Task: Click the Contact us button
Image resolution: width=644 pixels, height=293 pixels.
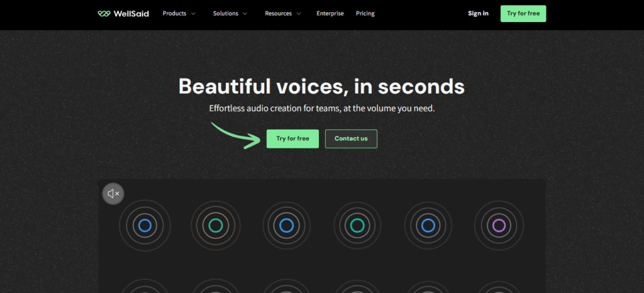Action: [351, 139]
